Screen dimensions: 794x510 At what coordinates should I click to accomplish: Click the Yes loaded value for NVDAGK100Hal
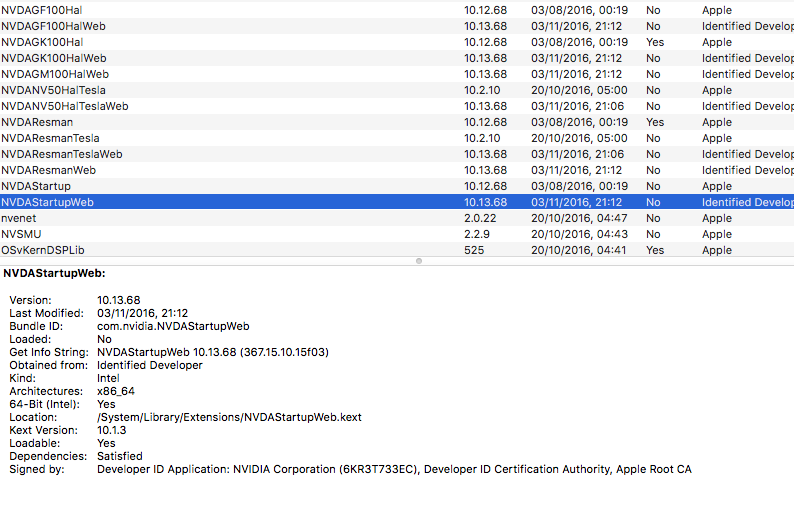(655, 42)
